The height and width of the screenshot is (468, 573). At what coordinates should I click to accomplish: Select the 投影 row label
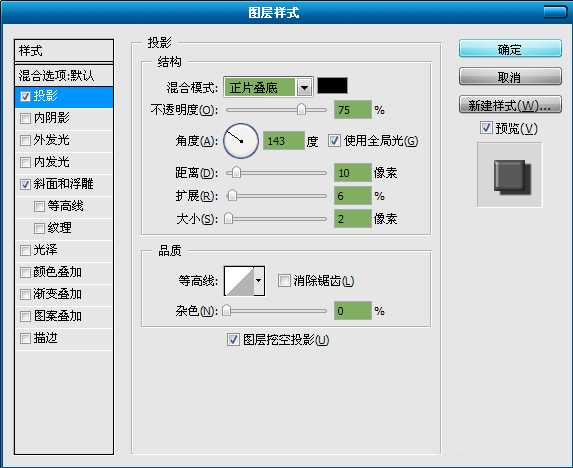click(46, 96)
